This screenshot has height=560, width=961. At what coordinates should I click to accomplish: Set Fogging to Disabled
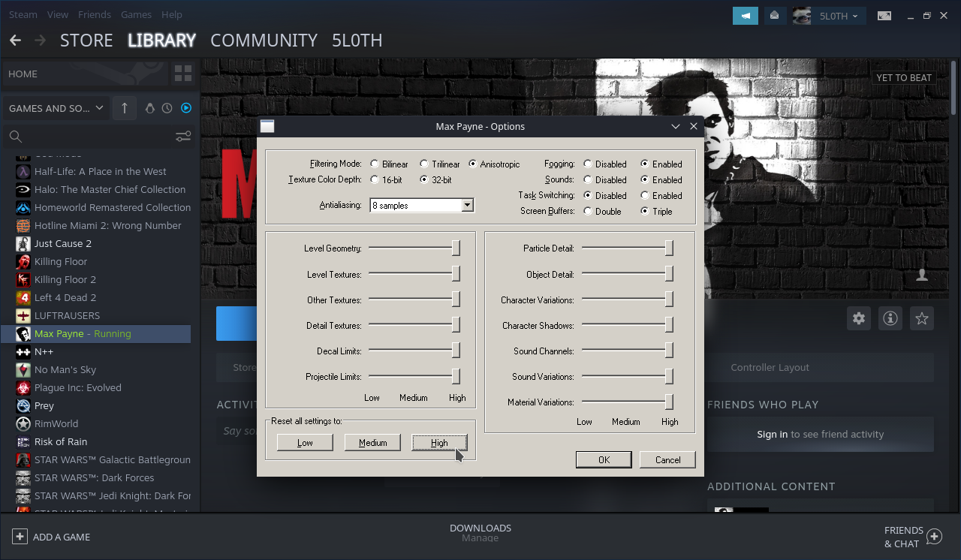click(588, 164)
